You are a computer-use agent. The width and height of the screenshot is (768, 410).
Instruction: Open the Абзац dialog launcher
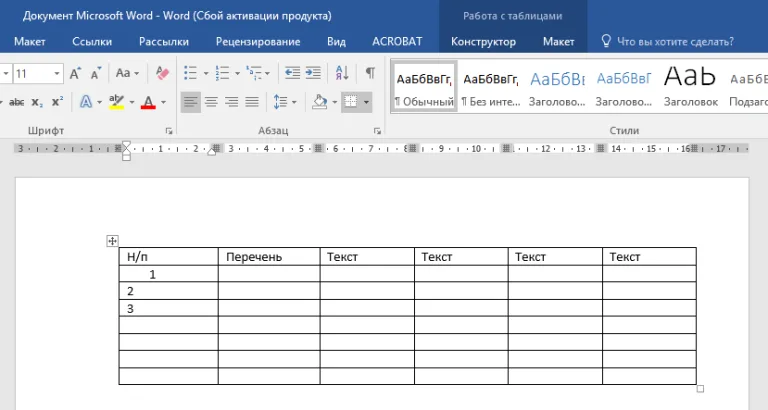click(x=377, y=131)
